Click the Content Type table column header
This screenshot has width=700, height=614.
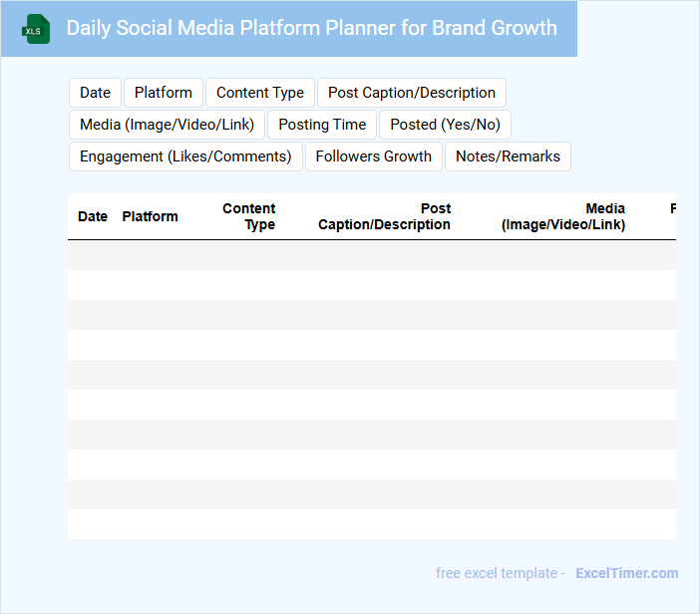pos(249,216)
